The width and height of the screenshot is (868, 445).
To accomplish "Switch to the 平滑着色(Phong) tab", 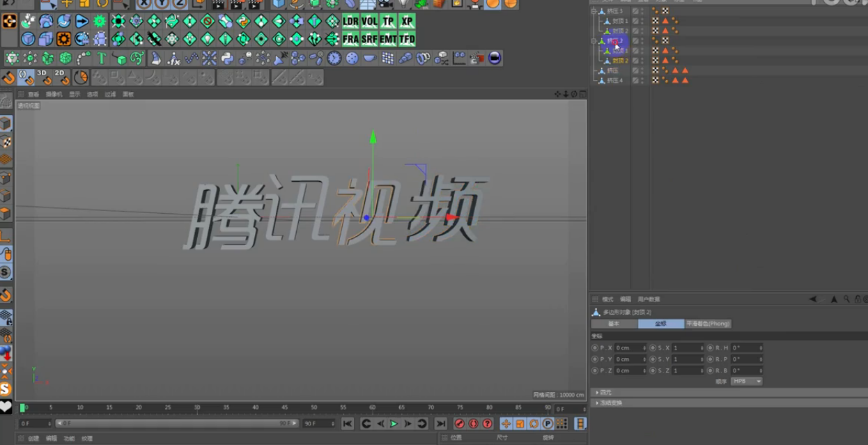I will click(708, 324).
